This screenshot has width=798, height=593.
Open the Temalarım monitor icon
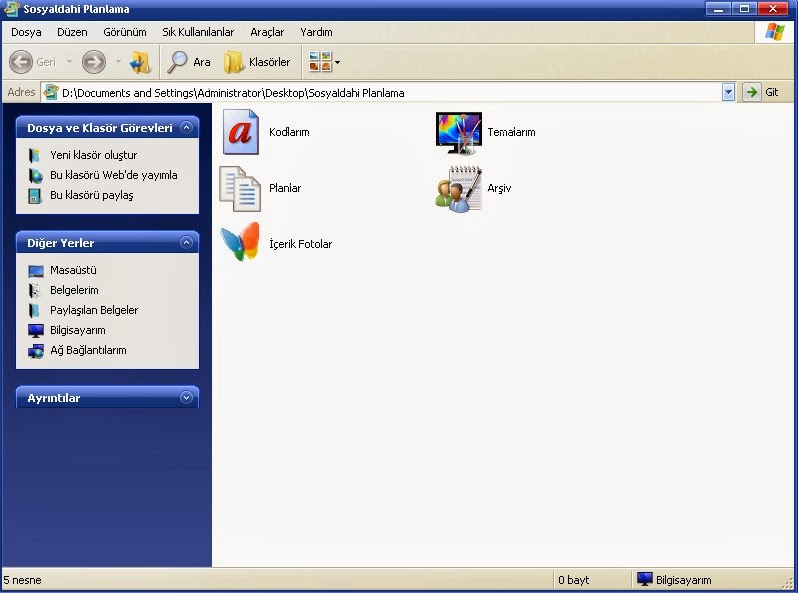459,133
